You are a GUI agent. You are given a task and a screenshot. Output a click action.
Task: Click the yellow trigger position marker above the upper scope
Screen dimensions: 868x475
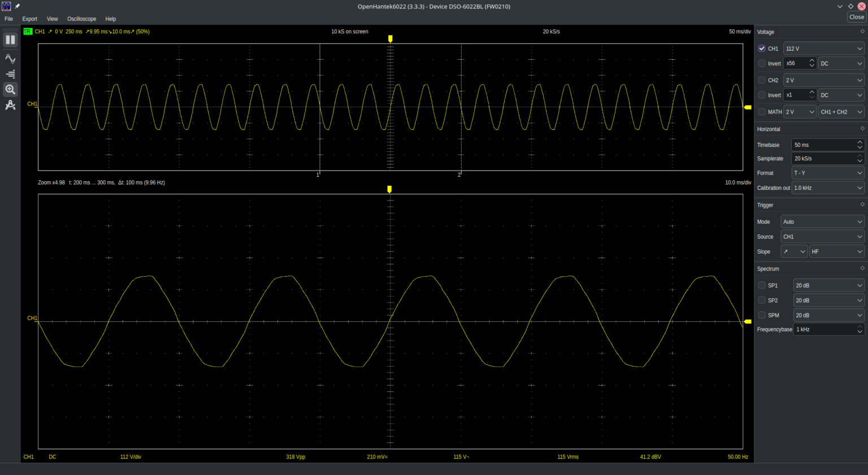(390, 39)
